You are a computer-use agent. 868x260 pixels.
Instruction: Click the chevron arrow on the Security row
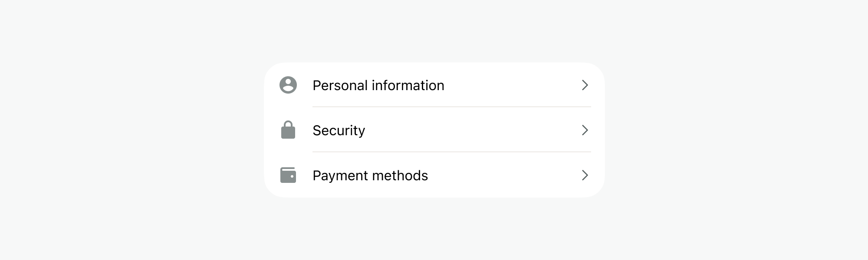tap(585, 130)
